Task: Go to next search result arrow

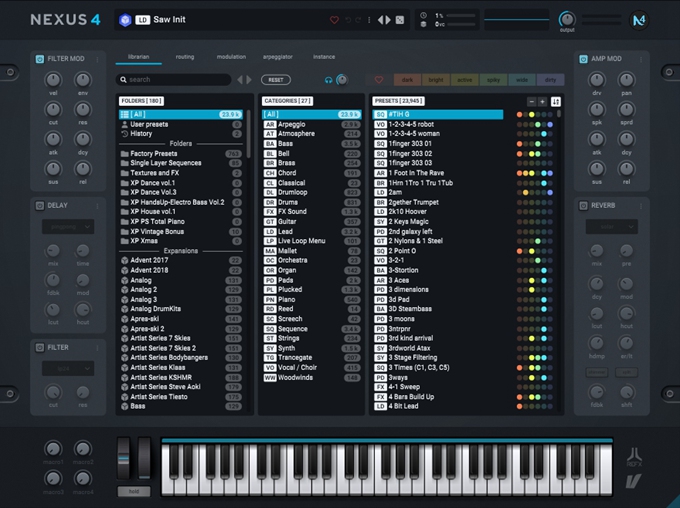Action: pos(249,80)
